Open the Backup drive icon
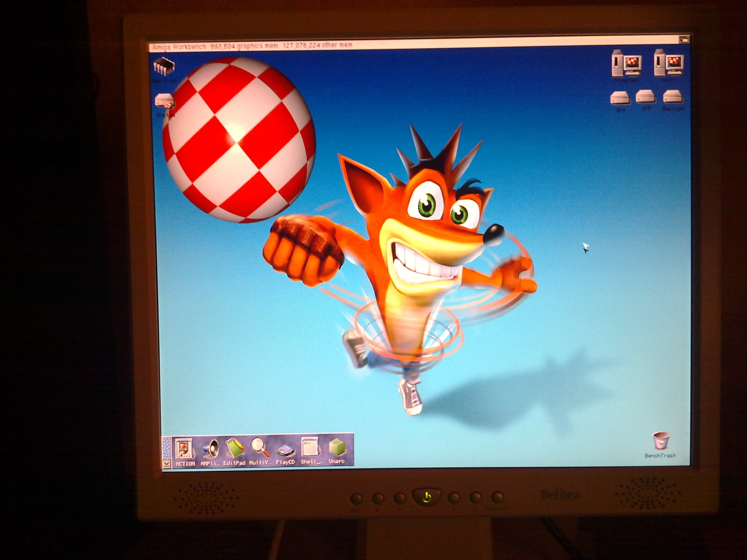Viewport: 747px width, 560px height. pos(673,97)
